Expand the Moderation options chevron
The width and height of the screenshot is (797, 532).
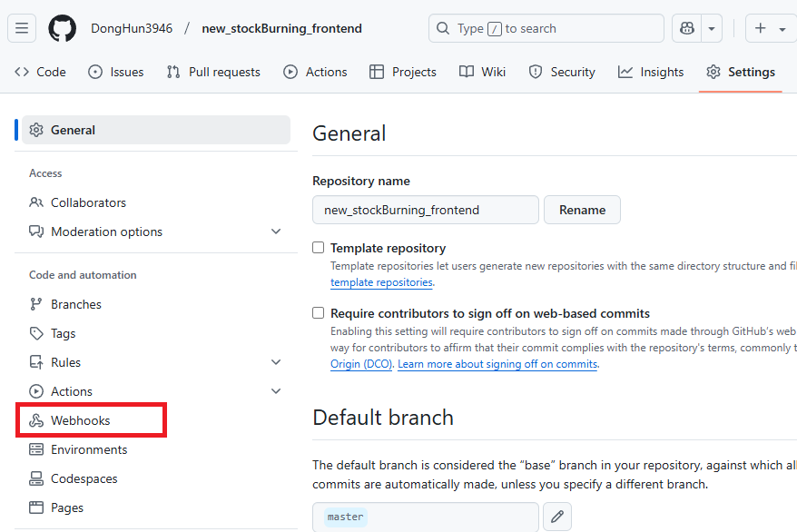point(276,232)
